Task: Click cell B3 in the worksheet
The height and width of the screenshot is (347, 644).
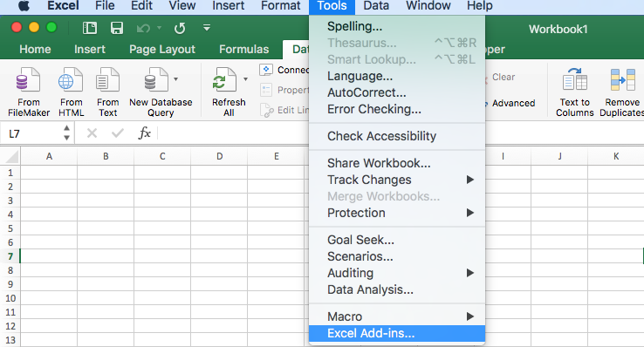Action: (106, 201)
